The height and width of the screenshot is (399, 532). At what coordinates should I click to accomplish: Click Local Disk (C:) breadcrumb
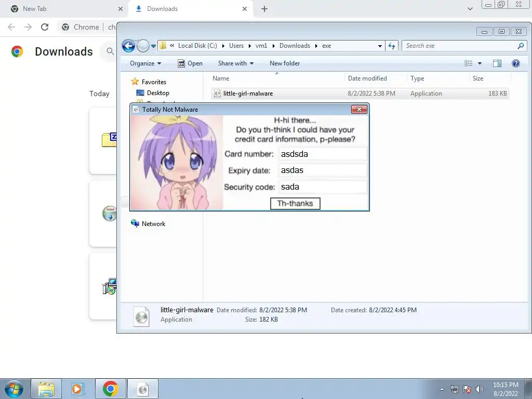tap(197, 46)
